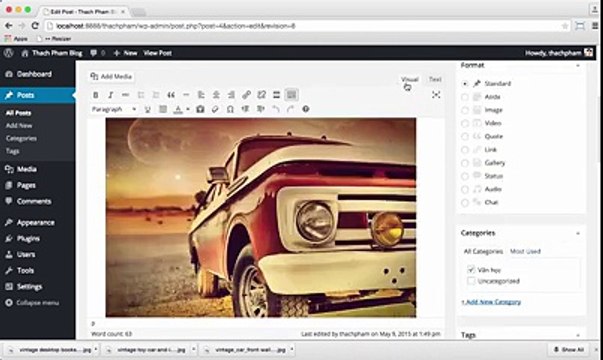Open keyboard shortcuts help icon

[306, 109]
